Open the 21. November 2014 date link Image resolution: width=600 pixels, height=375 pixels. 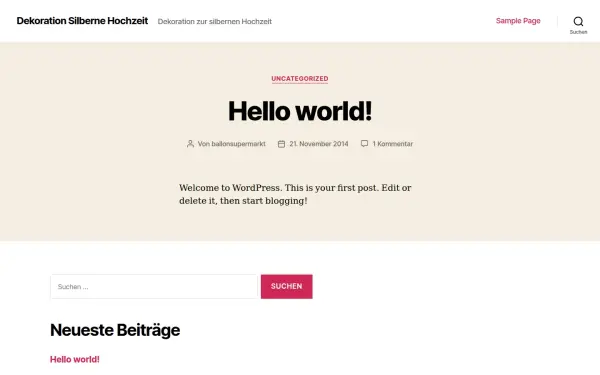click(x=319, y=144)
